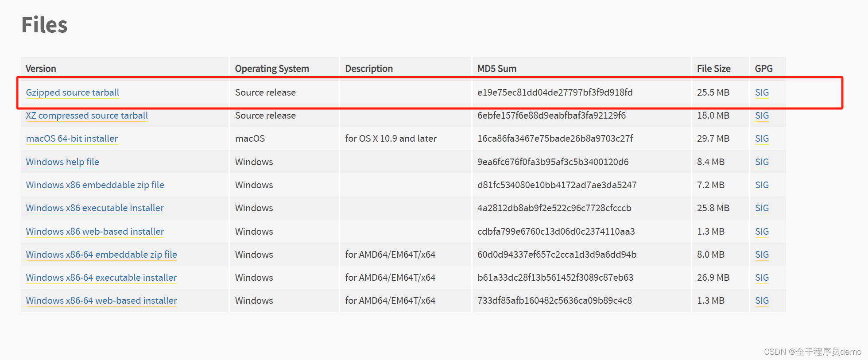Click the Operating System column header
Screen dimensions: 868x360
pos(272,69)
